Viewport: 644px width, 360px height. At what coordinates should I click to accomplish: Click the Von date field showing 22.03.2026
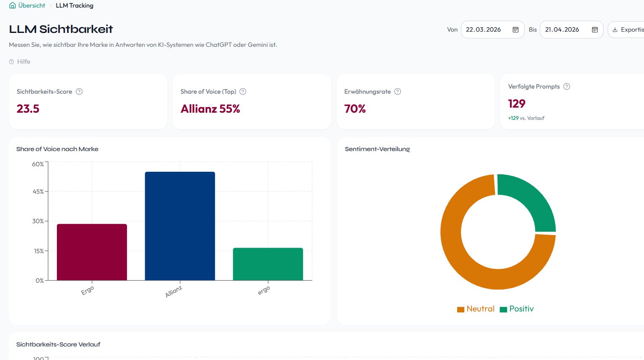(493, 30)
